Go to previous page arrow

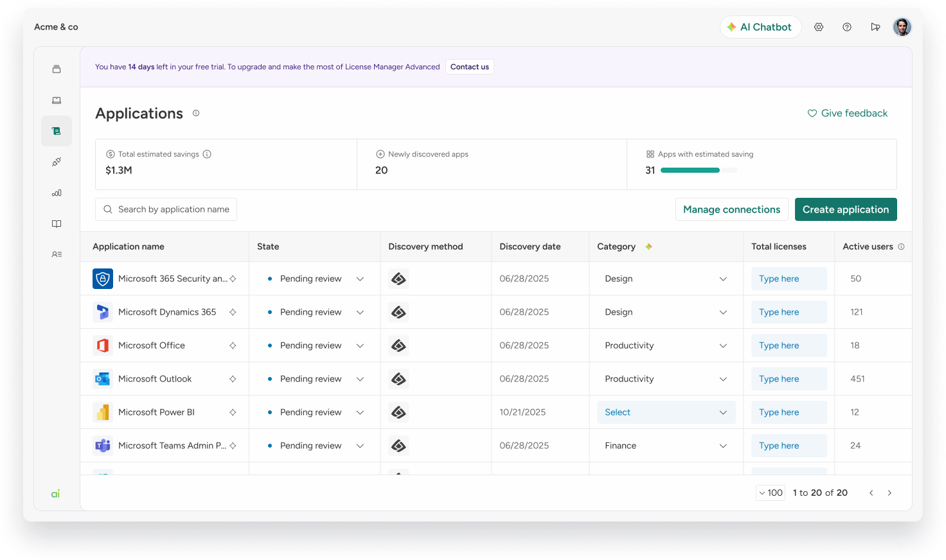pyautogui.click(x=871, y=493)
